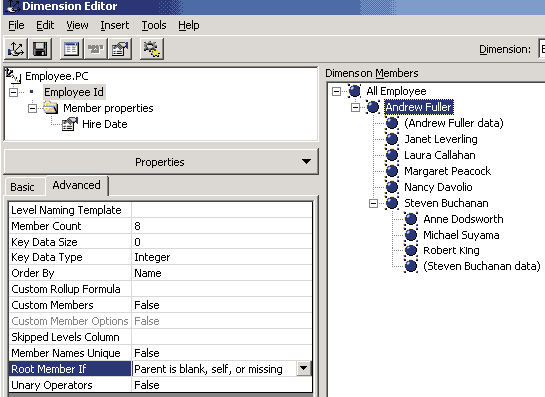The height and width of the screenshot is (397, 545).
Task: Collapse the Employee Id tree node
Action: 13,92
